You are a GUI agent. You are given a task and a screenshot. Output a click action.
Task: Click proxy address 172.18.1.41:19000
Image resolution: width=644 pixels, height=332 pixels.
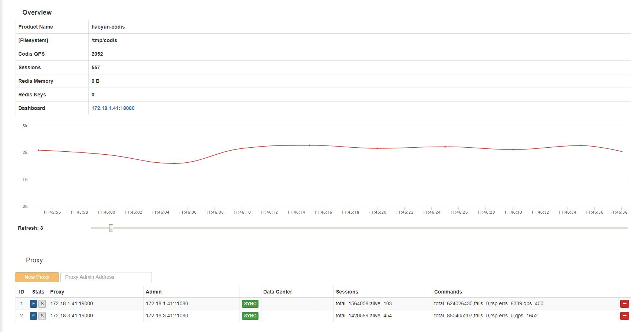(71, 303)
